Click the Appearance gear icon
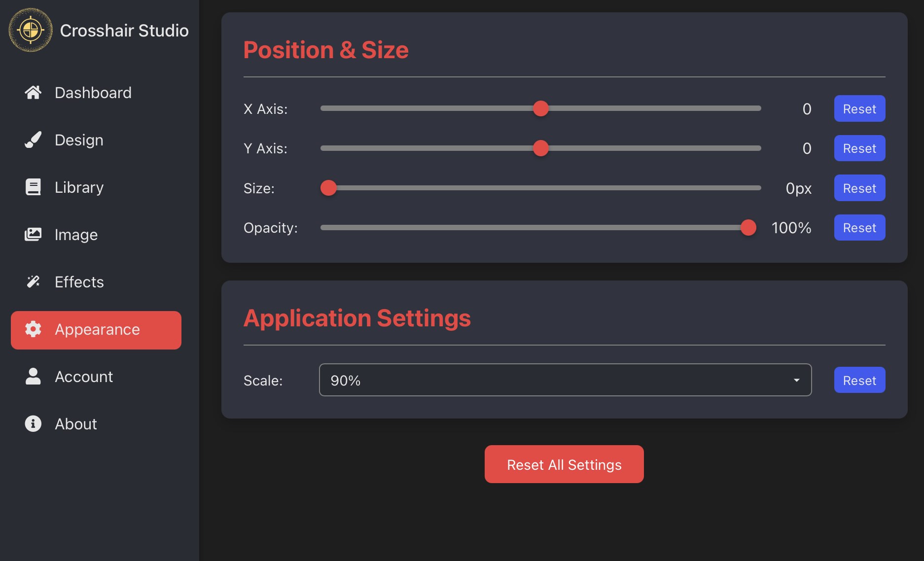Viewport: 924px width, 561px height. pyautogui.click(x=32, y=329)
